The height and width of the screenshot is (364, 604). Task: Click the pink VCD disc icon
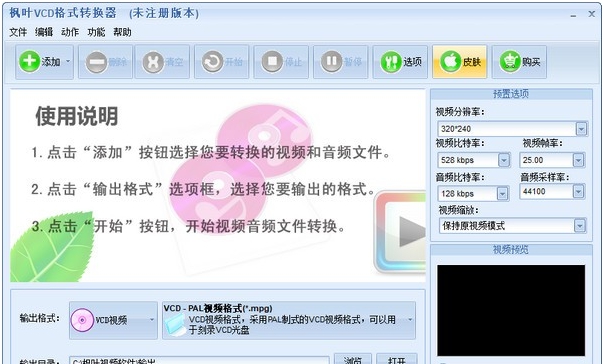[x=82, y=320]
